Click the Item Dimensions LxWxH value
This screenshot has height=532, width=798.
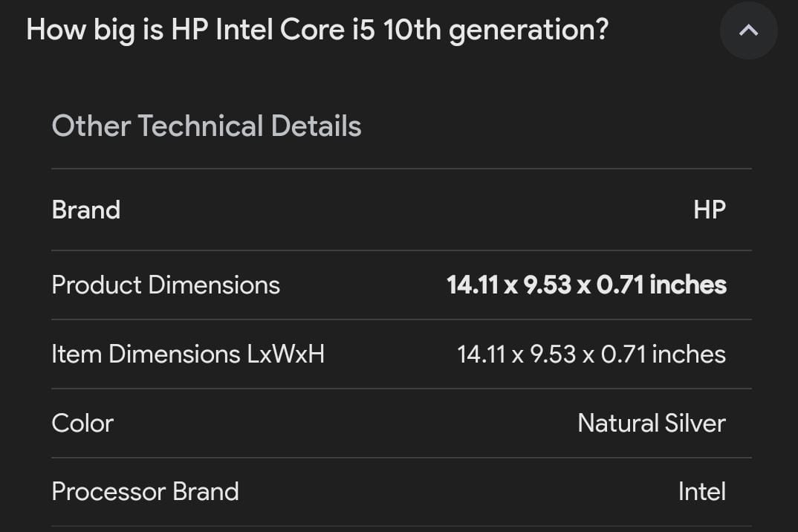point(591,354)
